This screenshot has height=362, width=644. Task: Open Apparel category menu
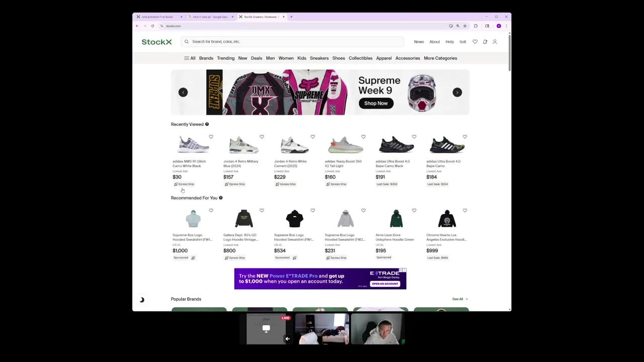click(384, 58)
